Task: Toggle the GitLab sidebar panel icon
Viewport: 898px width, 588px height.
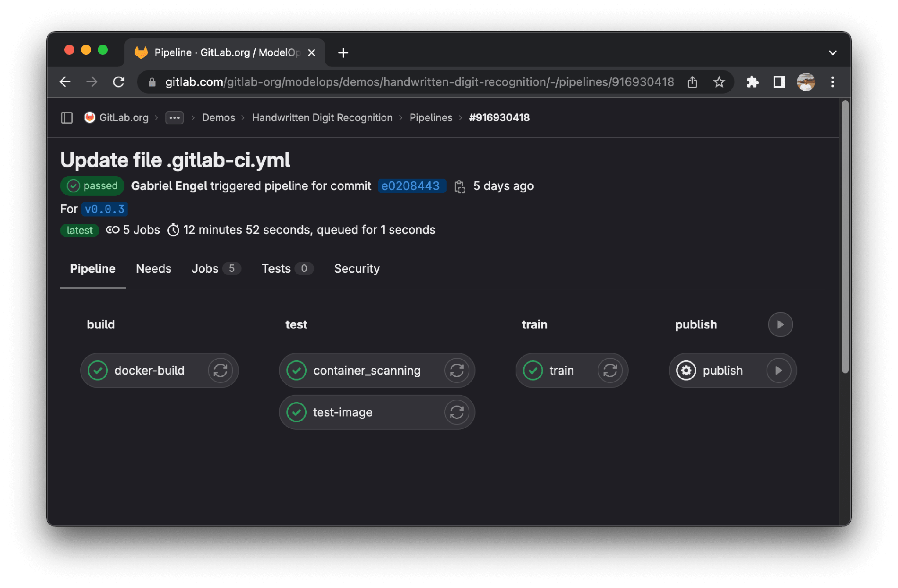Action: (x=67, y=118)
